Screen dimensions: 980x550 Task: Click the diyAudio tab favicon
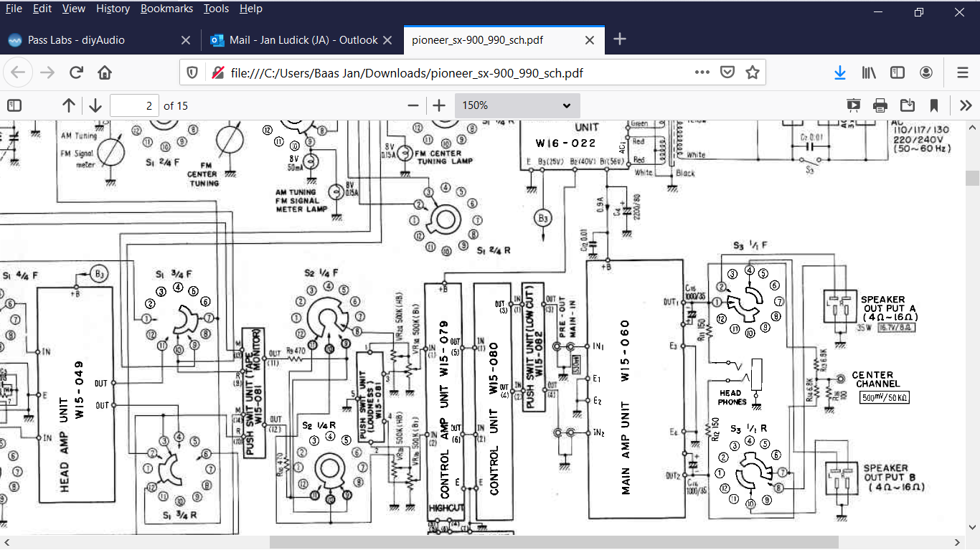pyautogui.click(x=14, y=40)
